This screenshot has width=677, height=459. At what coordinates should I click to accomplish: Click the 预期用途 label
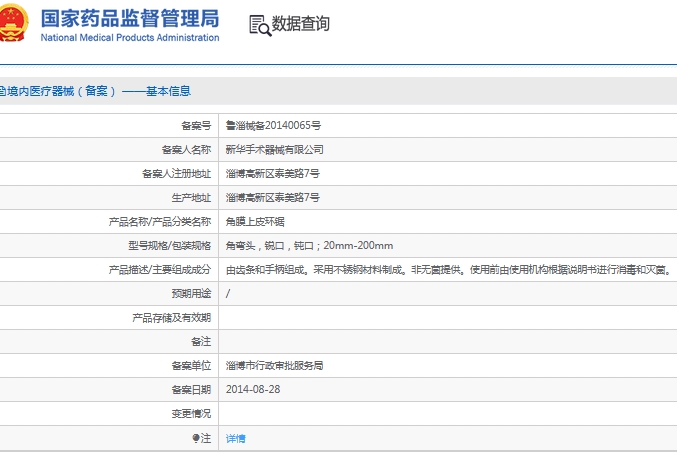[191, 294]
